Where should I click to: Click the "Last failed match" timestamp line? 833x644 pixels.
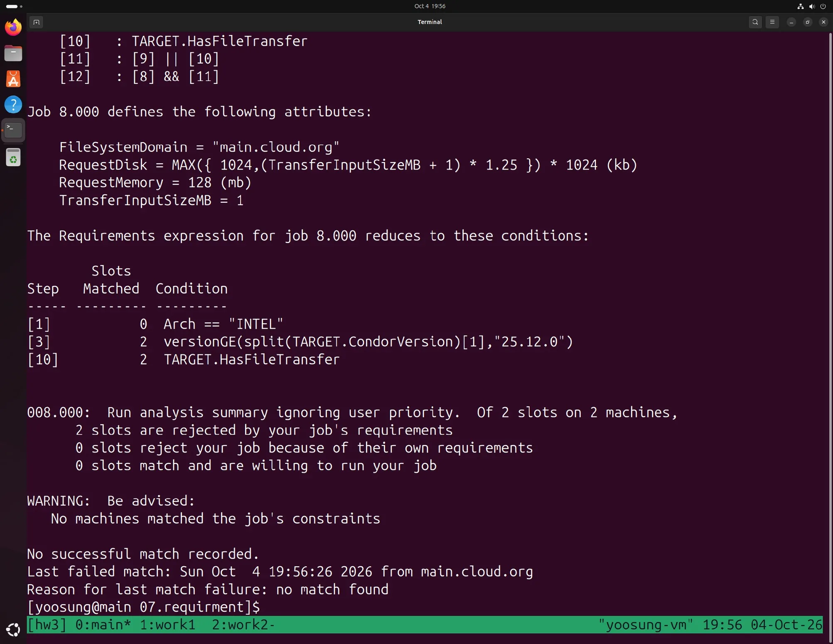[280, 572]
